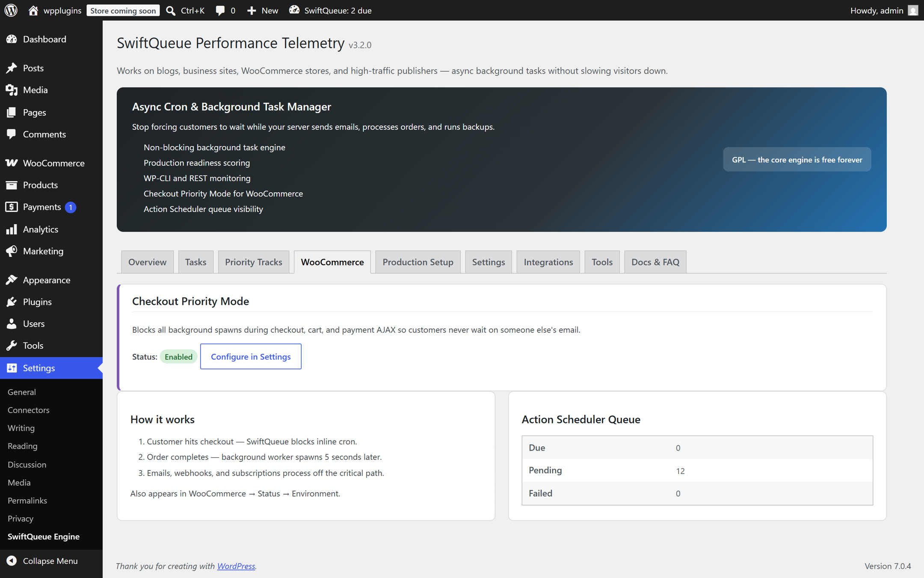Screen dimensions: 924x578
Task: Open search via magnifier icon
Action: pos(171,10)
